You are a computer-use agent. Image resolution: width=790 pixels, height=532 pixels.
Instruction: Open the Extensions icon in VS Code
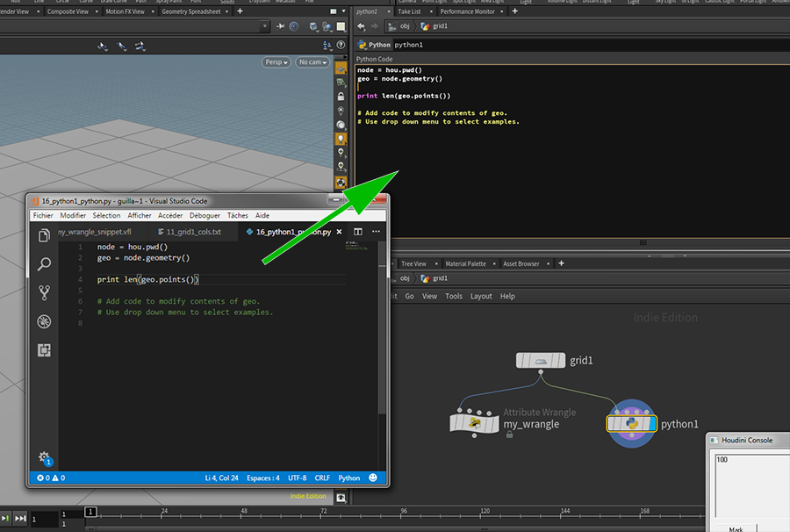[44, 350]
